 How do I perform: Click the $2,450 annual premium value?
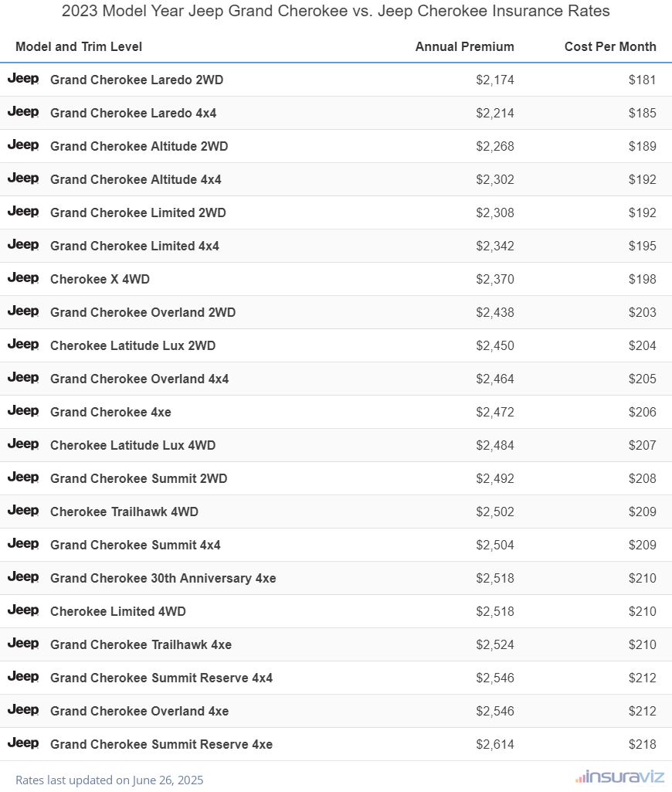tap(495, 346)
